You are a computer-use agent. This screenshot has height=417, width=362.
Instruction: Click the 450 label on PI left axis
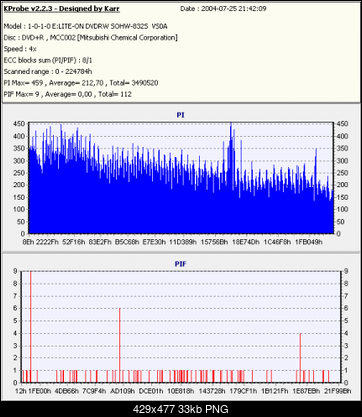tap(19, 124)
